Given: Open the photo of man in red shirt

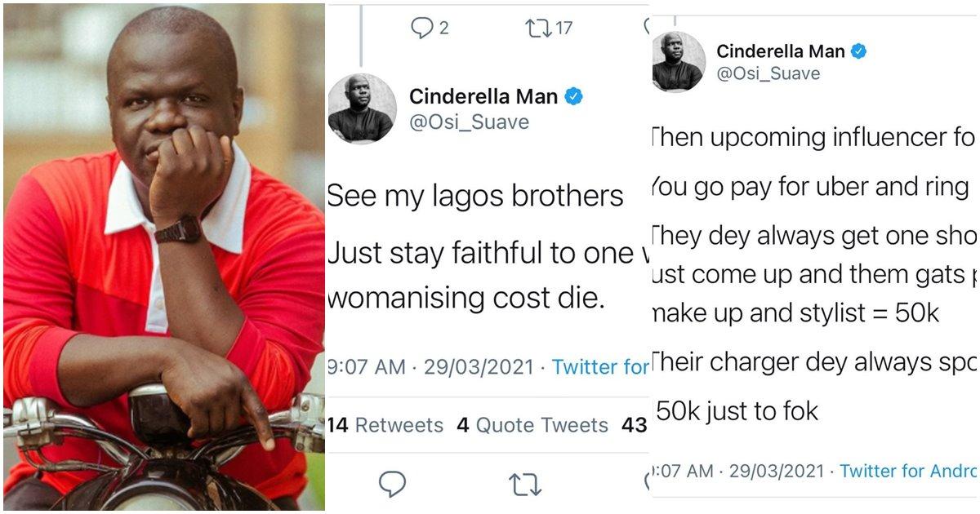Looking at the screenshot, I should [x=163, y=257].
